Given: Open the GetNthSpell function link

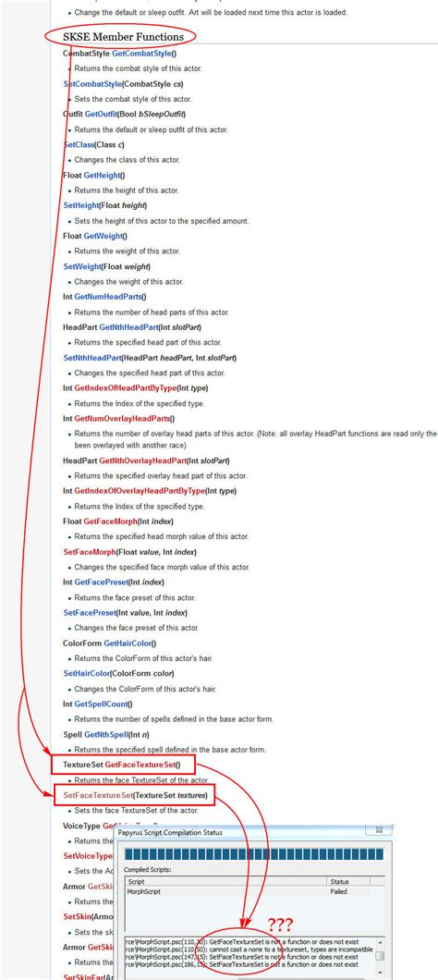Looking at the screenshot, I should [109, 734].
